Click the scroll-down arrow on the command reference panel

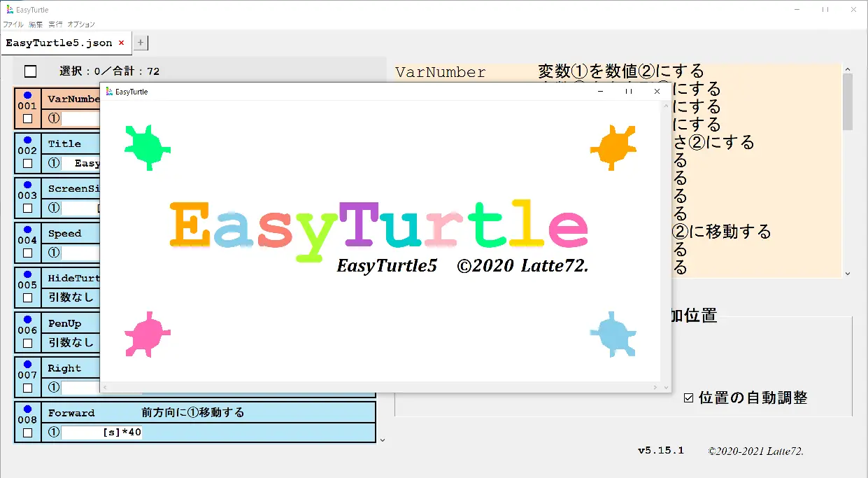[847, 272]
